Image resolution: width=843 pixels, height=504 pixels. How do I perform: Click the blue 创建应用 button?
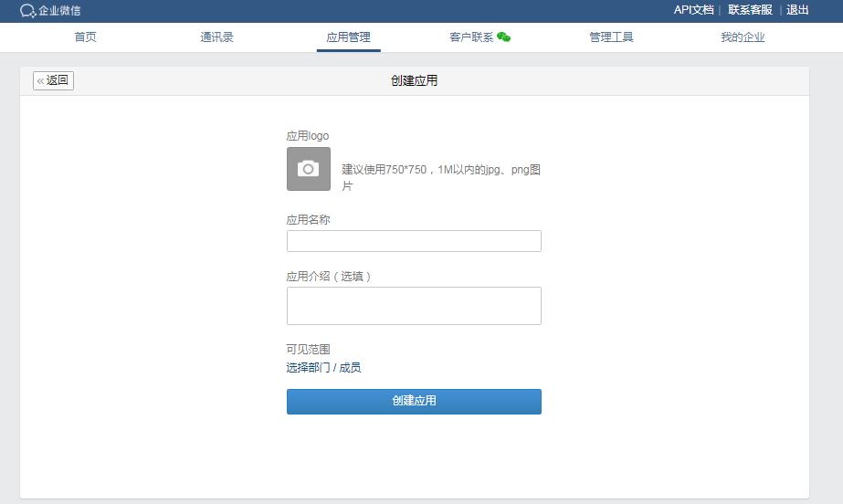click(x=414, y=402)
